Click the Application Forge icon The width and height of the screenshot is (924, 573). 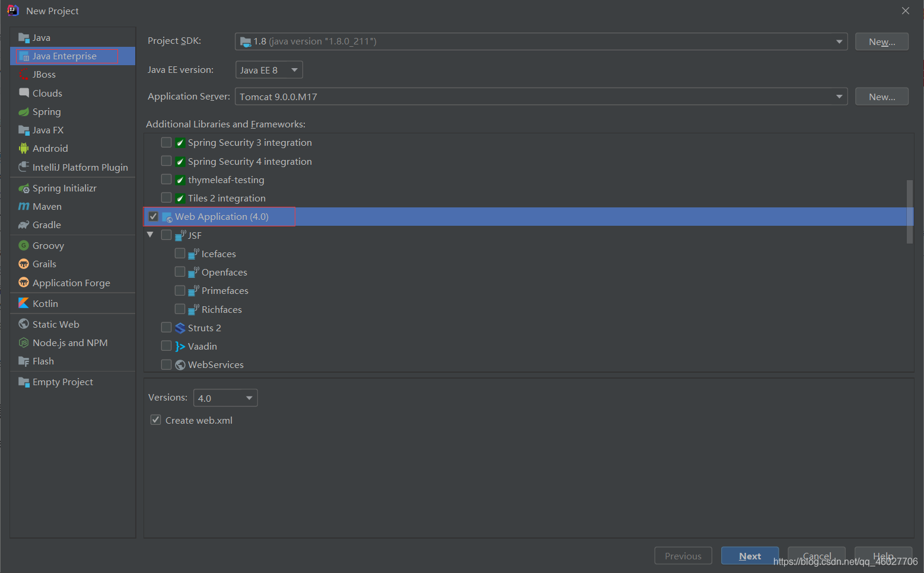(x=24, y=283)
